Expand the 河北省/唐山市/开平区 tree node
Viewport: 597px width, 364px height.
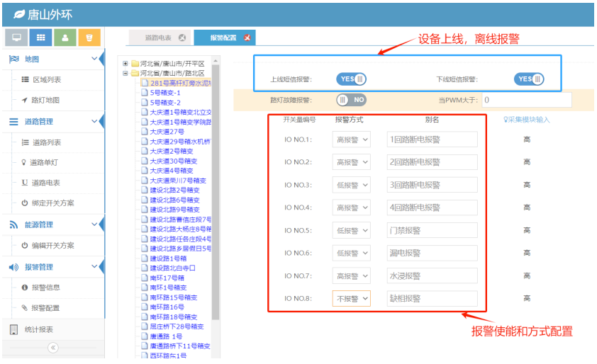125,63
